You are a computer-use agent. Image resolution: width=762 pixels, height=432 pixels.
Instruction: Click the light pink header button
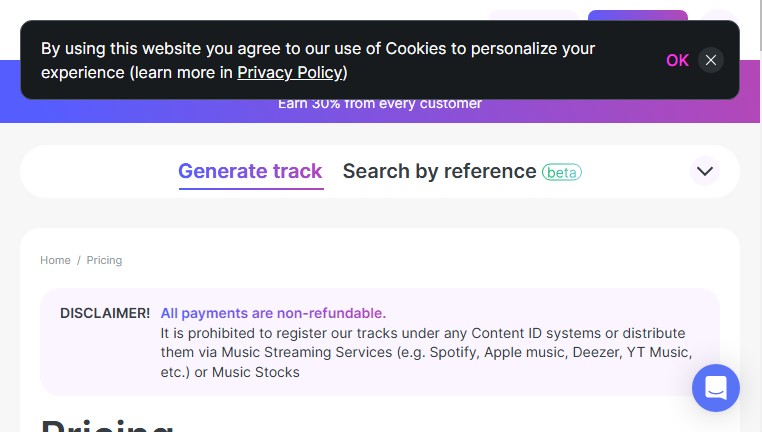[x=533, y=15]
